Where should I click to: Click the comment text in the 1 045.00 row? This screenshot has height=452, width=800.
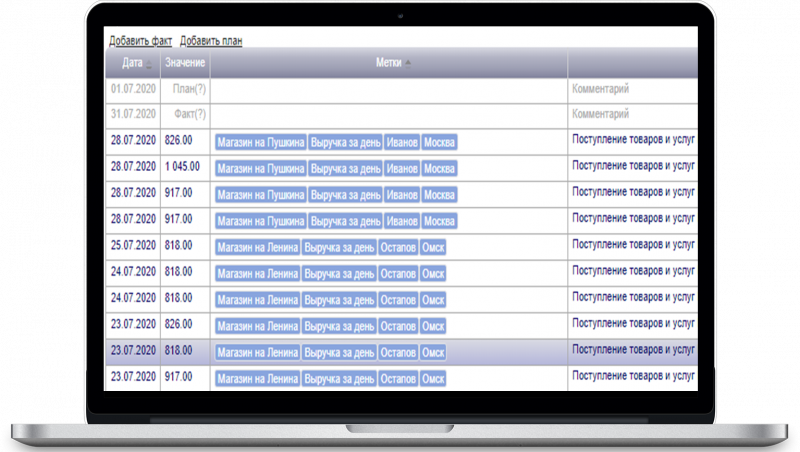tap(633, 166)
